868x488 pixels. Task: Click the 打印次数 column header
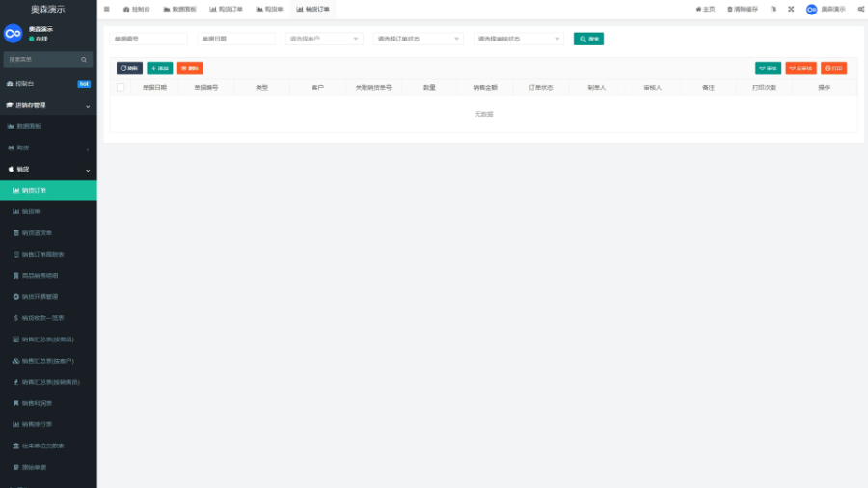tap(765, 88)
